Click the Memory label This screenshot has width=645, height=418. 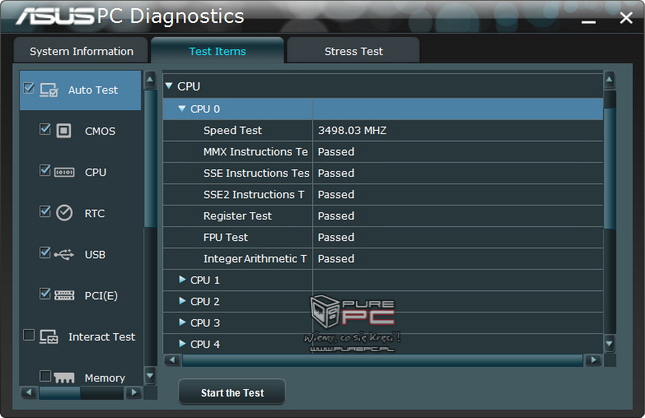105,378
